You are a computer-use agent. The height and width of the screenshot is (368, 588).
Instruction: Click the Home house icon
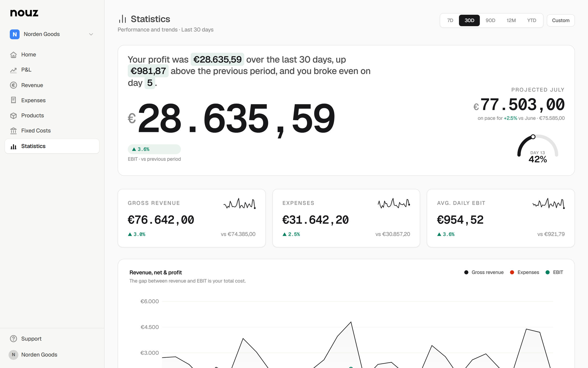pyautogui.click(x=13, y=55)
